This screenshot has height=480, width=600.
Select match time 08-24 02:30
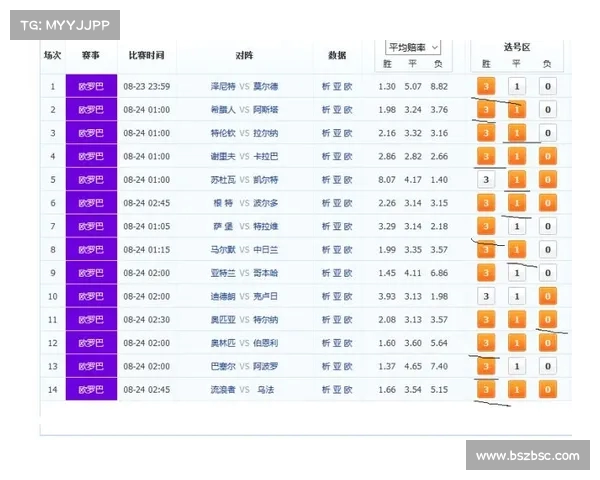147,320
